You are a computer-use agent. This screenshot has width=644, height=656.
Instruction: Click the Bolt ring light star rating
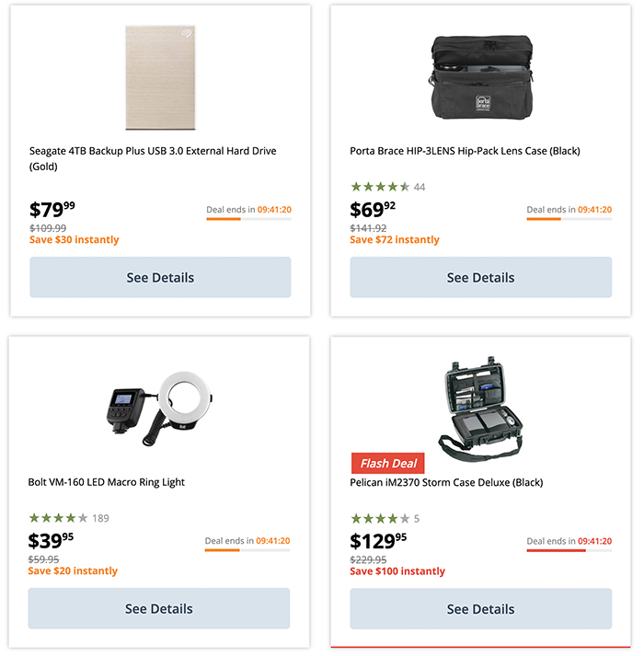tap(58, 518)
